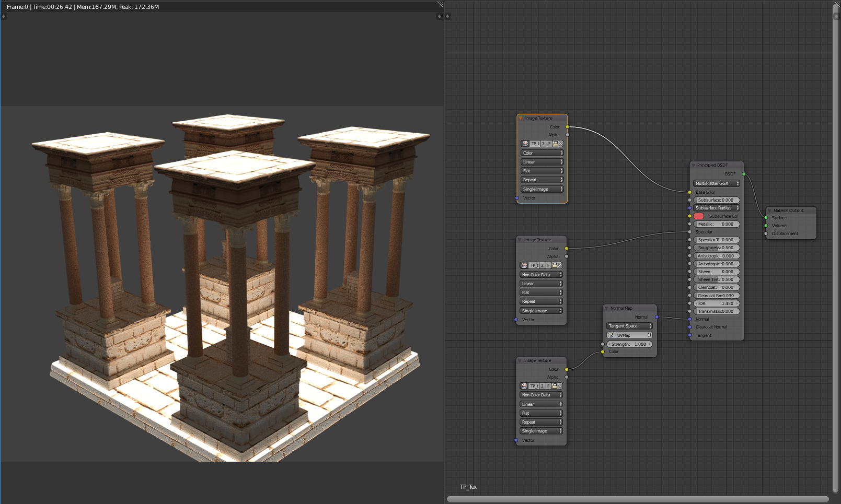This screenshot has width=841, height=504.
Task: Click the user count 2 in the selected Image Texture node
Action: pyautogui.click(x=543, y=144)
